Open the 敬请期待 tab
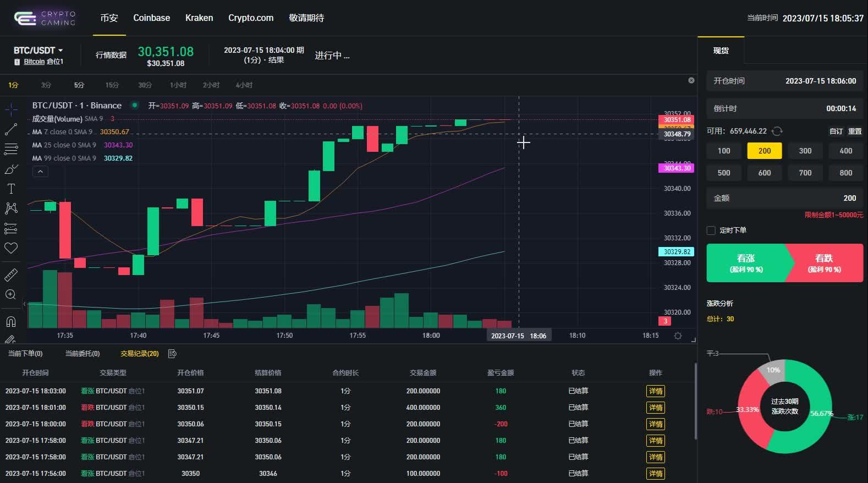Image resolution: width=868 pixels, height=483 pixels. 306,18
